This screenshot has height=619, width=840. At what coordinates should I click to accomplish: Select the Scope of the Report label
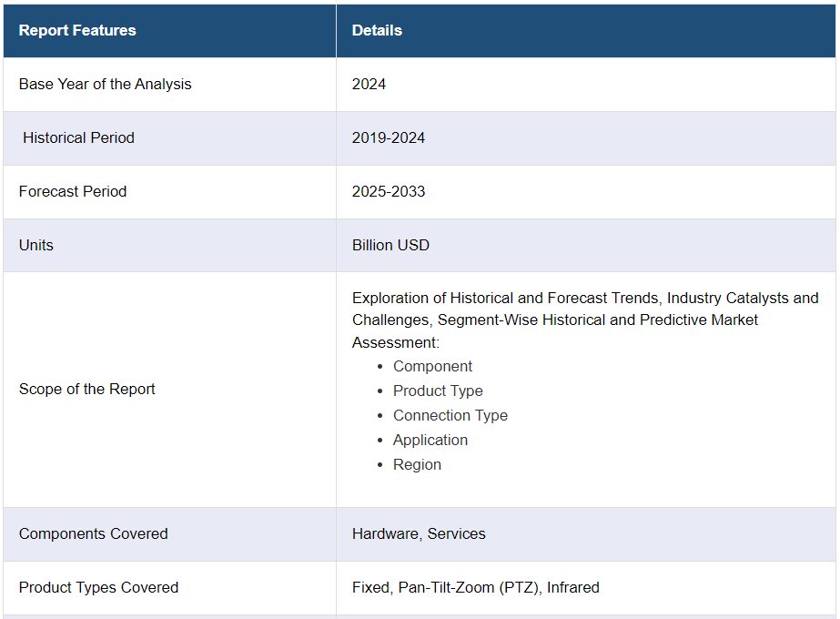[87, 389]
